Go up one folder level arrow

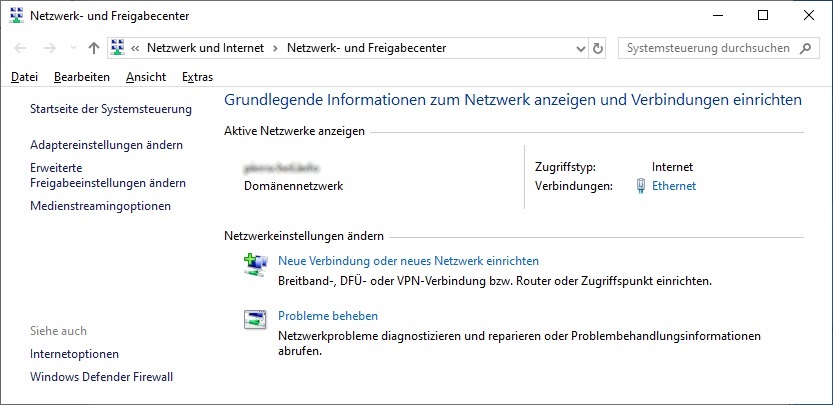point(94,48)
